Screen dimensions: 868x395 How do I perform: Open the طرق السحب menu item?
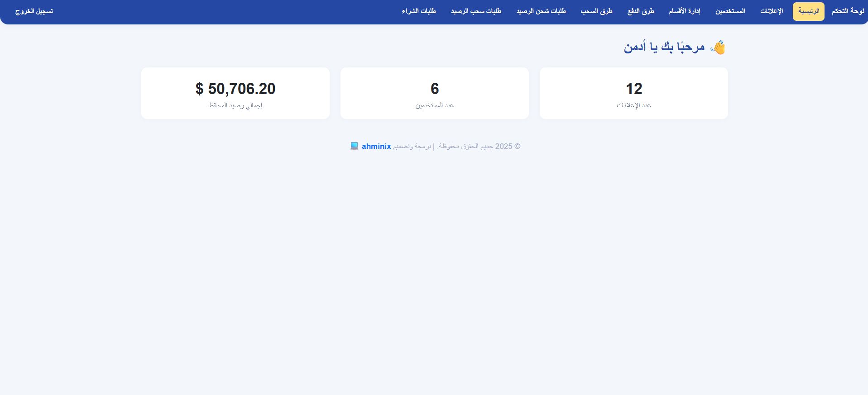(x=596, y=11)
